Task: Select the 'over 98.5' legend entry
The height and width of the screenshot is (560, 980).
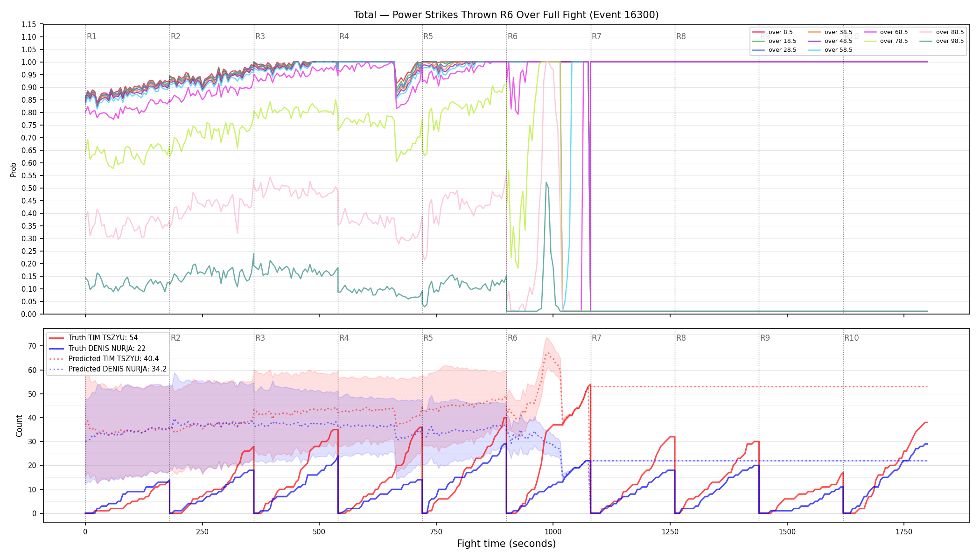Action: click(942, 41)
